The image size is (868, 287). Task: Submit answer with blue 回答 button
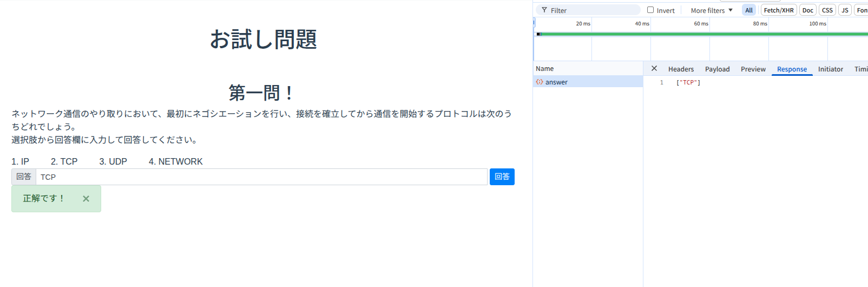502,177
